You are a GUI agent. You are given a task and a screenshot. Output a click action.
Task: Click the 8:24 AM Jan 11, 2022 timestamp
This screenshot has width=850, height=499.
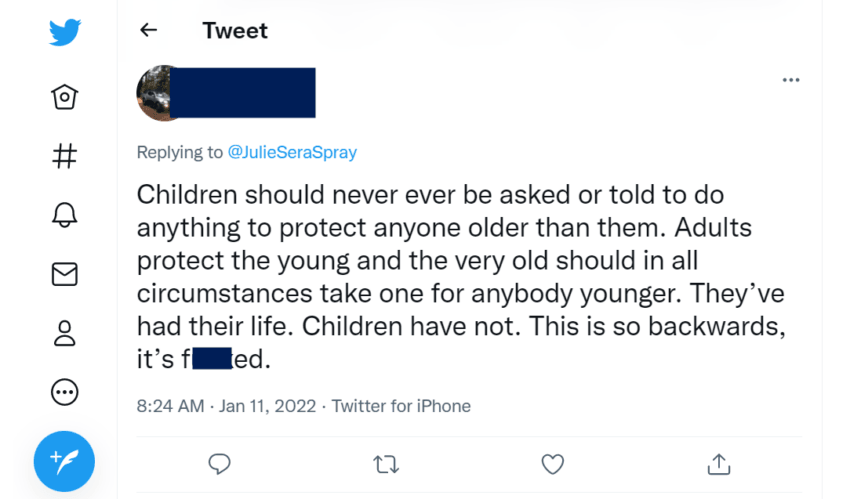[226, 406]
